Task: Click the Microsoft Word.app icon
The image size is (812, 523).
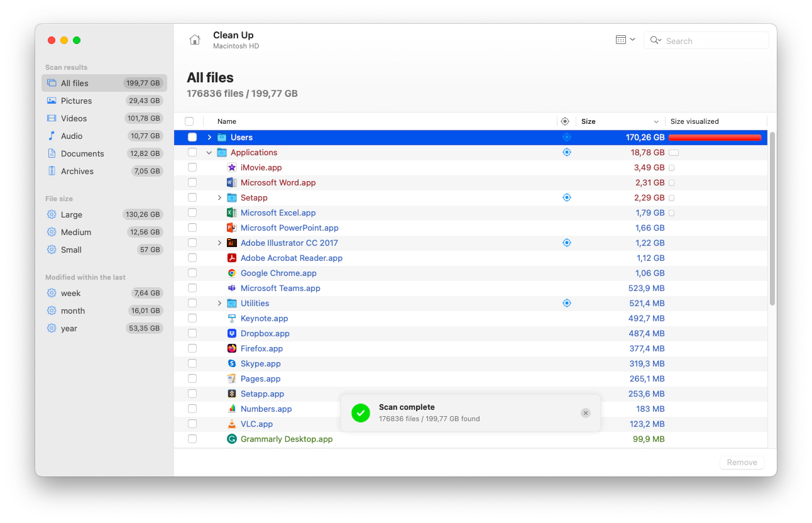Action: click(x=231, y=182)
